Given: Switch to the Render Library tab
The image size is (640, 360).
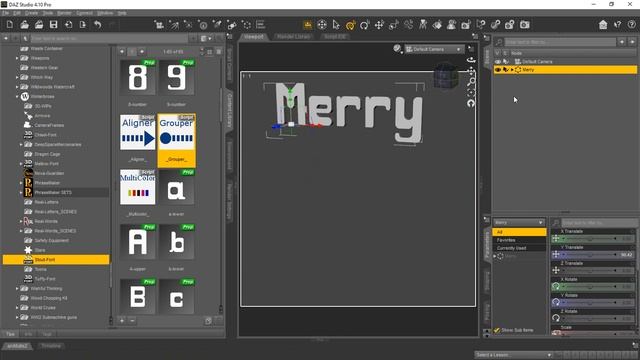Looking at the screenshot, I should pyautogui.click(x=293, y=36).
